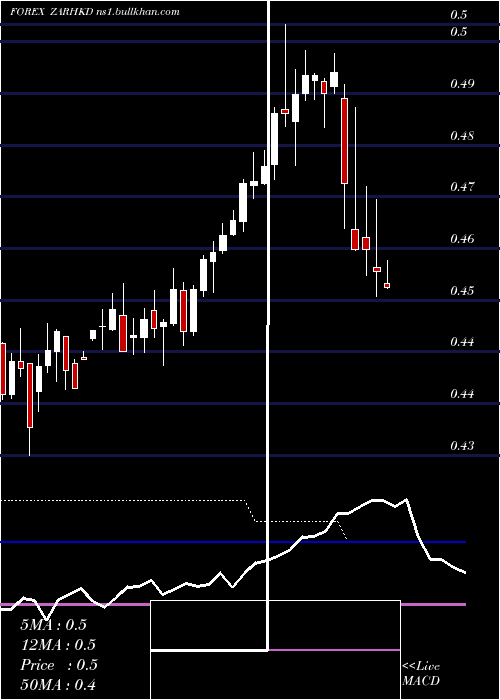Select the 0.48 price axis label
This screenshot has width=500, height=700.
click(x=462, y=135)
